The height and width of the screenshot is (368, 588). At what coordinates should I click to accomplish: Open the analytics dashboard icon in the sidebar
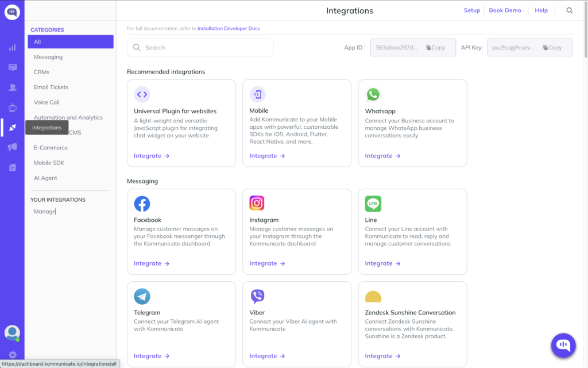(12, 48)
